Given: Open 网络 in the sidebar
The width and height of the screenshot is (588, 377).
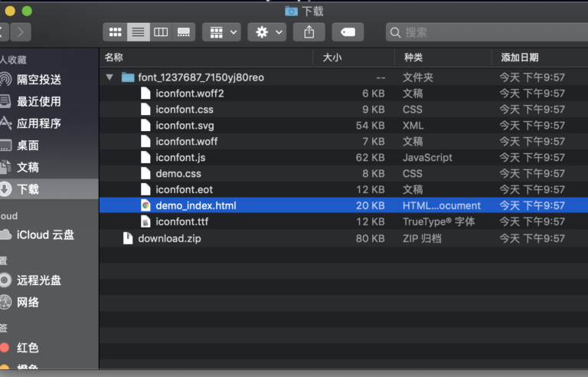Looking at the screenshot, I should pos(28,302).
